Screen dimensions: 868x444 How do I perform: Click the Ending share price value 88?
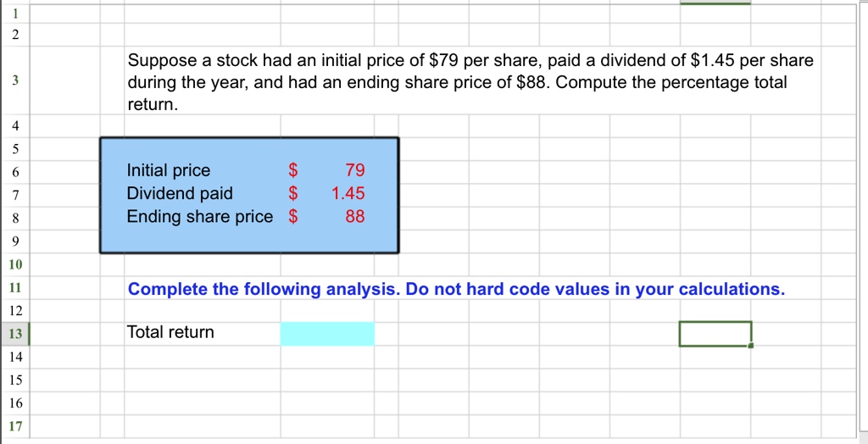(355, 216)
